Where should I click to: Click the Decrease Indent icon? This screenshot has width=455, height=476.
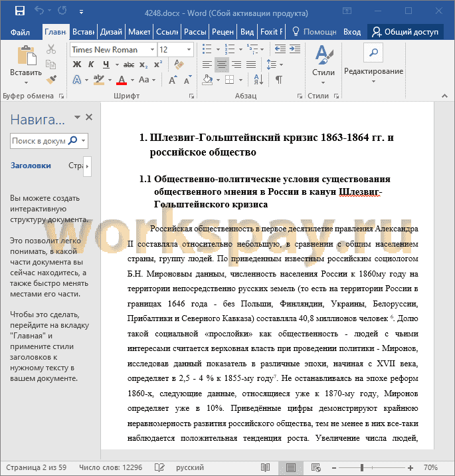click(280, 49)
